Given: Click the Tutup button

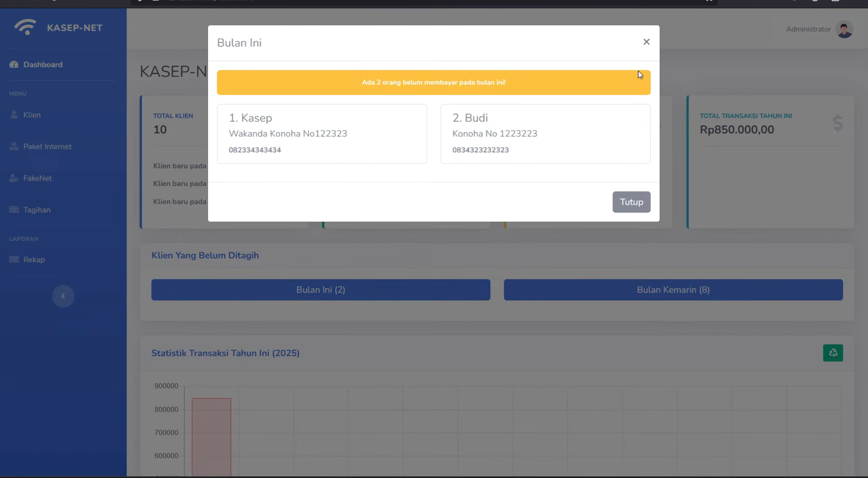Looking at the screenshot, I should coord(631,202).
